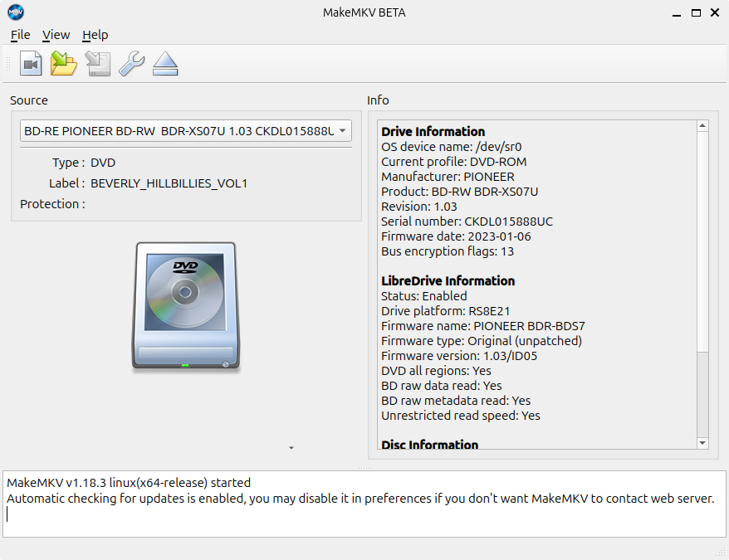Click the Open files video camera icon

click(x=32, y=64)
